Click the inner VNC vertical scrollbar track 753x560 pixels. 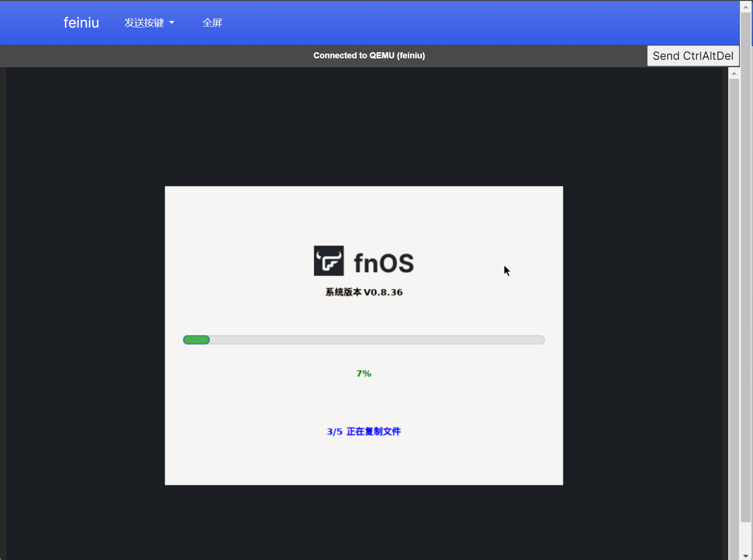pyautogui.click(x=734, y=319)
